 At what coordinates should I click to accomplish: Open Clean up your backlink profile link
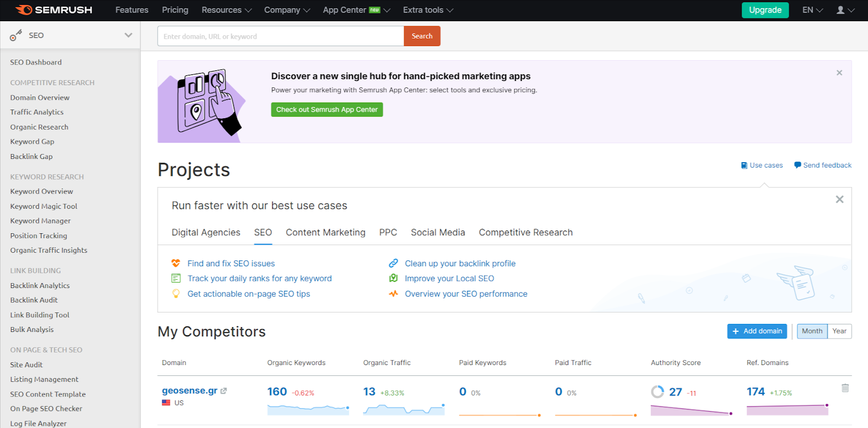coord(460,263)
